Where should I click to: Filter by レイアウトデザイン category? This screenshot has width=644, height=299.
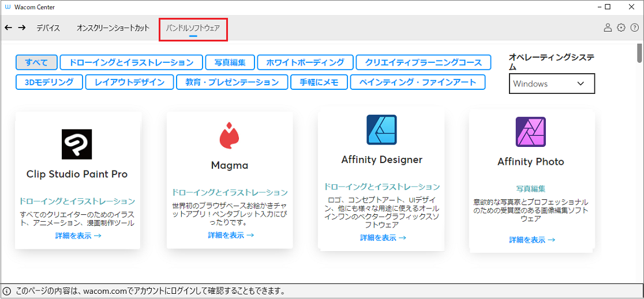(129, 82)
